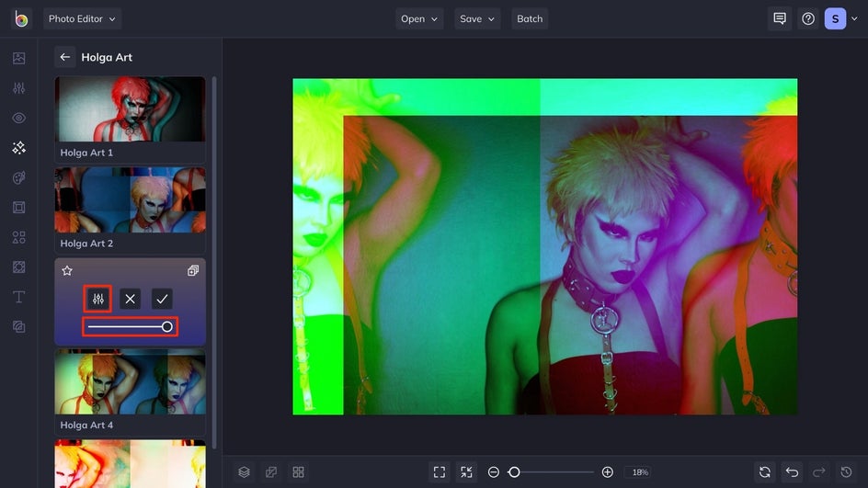Open the feedback messages icon
Screen dimensions: 868x488
[780, 18]
